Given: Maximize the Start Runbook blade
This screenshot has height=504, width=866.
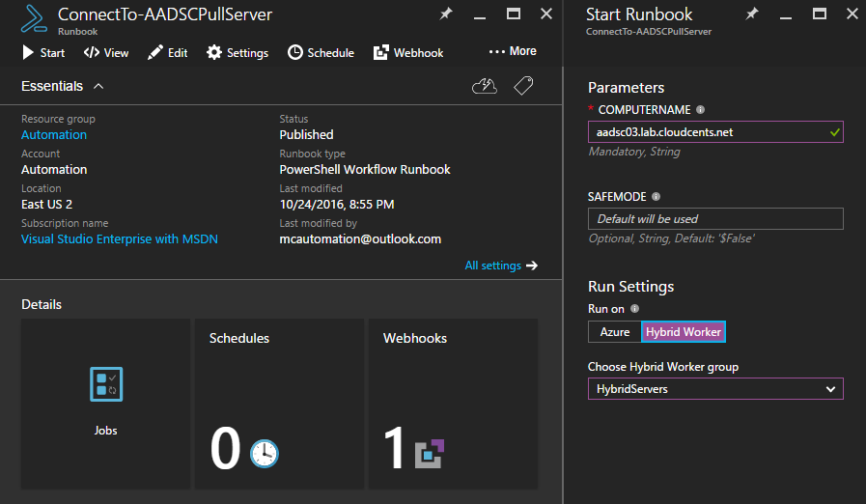Looking at the screenshot, I should (x=820, y=14).
